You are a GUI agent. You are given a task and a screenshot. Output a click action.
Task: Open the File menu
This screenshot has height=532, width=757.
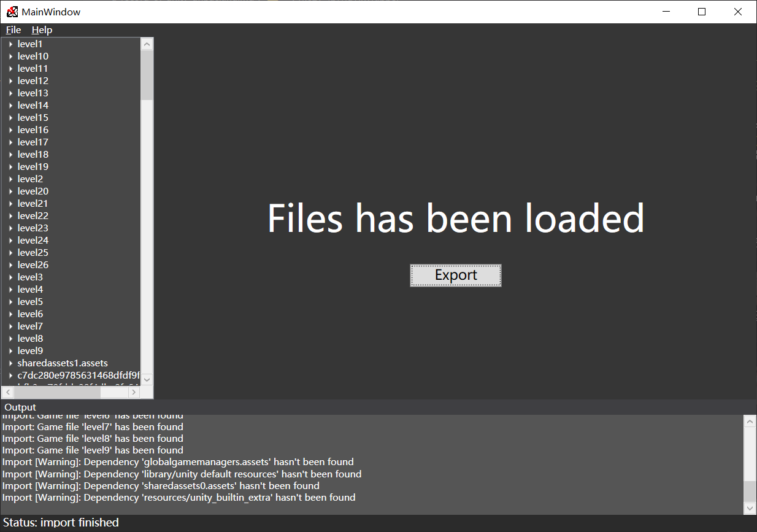(x=13, y=30)
